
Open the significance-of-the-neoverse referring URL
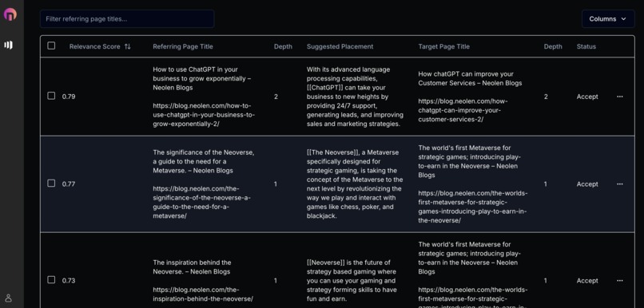(x=201, y=202)
